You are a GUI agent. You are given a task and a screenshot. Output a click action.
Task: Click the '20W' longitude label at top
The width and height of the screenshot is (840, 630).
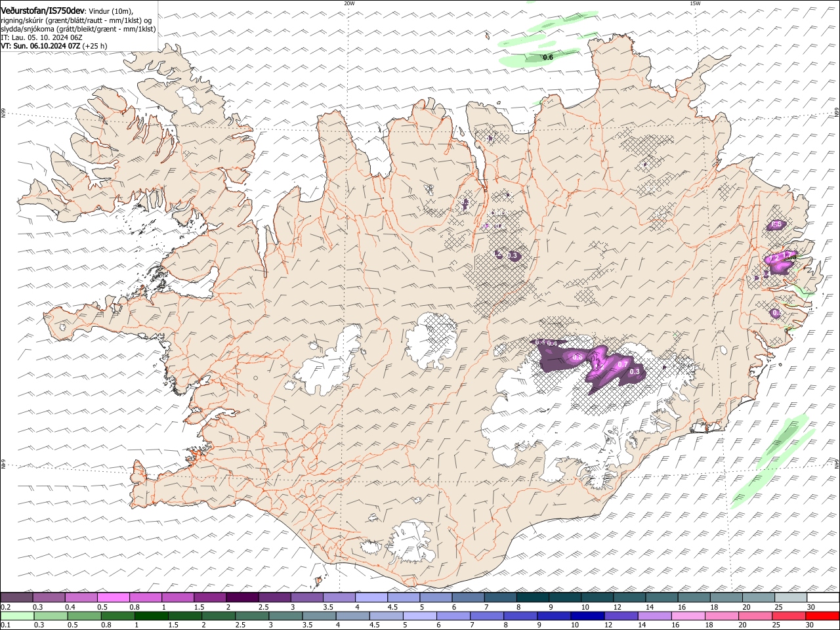tap(349, 3)
